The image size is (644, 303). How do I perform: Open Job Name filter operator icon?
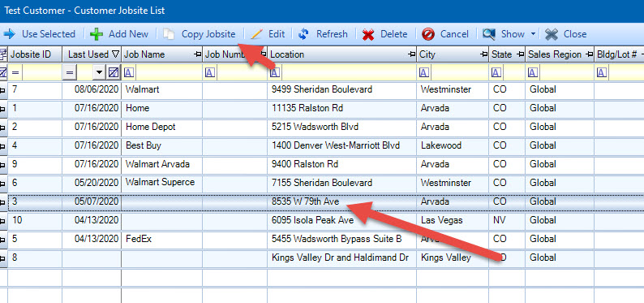[x=129, y=73]
